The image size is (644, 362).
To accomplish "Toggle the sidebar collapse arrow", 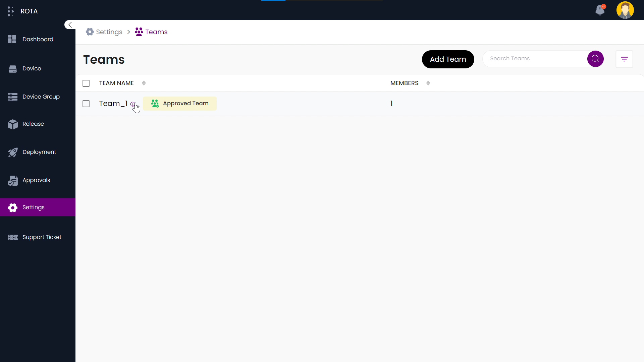I will pos(70,25).
